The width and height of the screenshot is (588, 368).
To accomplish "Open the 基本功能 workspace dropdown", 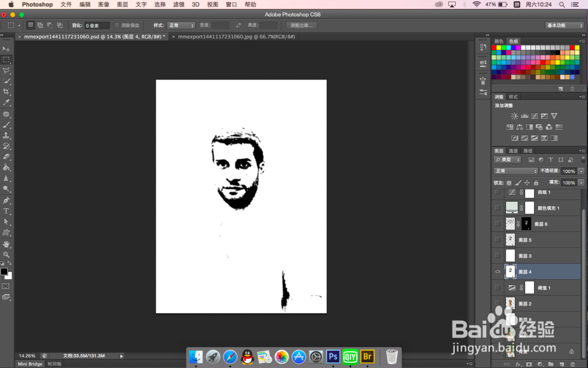I will pos(564,25).
